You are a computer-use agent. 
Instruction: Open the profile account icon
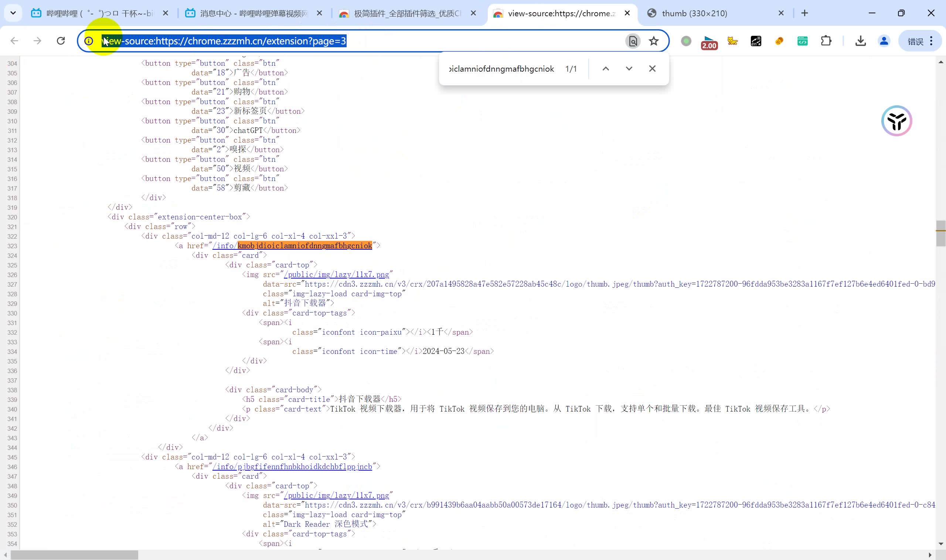[x=884, y=41]
